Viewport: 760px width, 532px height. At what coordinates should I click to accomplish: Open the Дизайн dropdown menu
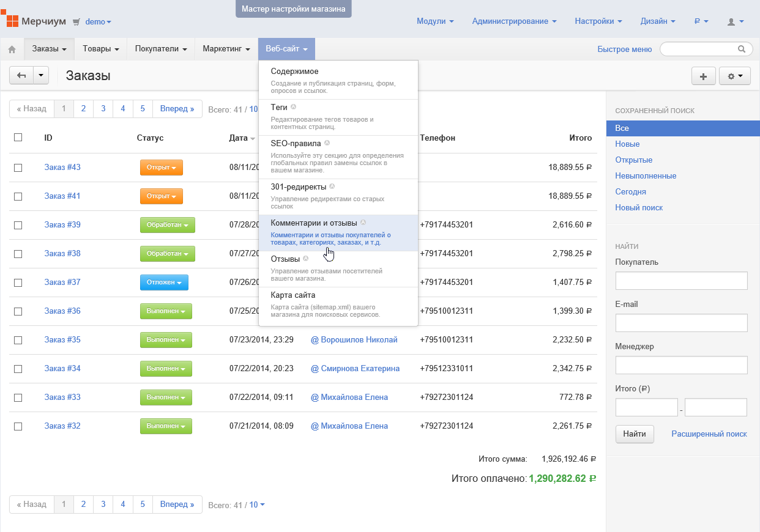point(658,21)
